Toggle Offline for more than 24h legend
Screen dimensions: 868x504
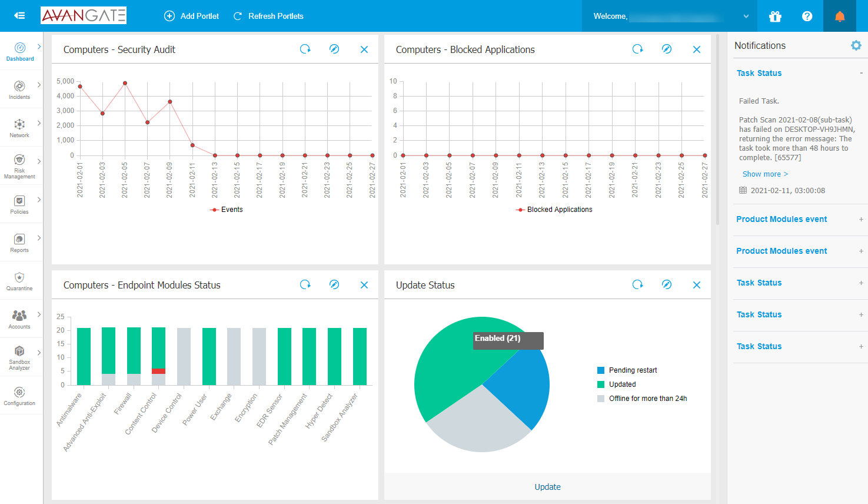pyautogui.click(x=647, y=399)
